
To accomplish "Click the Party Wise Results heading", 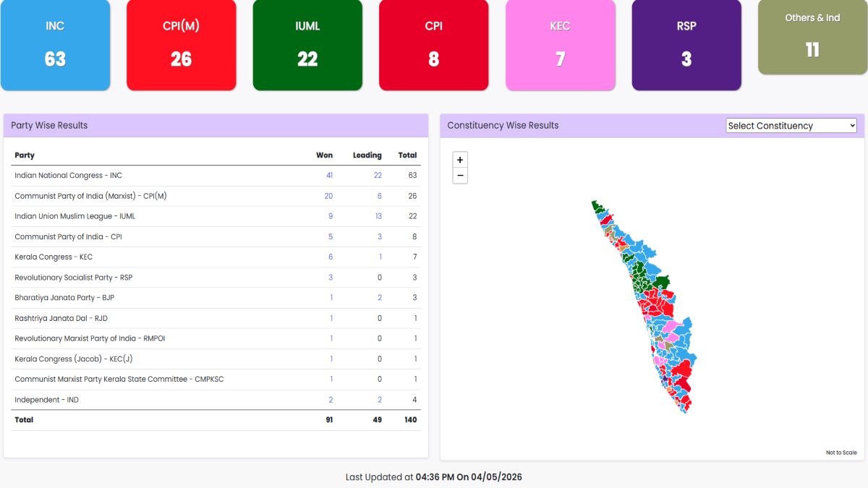I will pos(49,125).
